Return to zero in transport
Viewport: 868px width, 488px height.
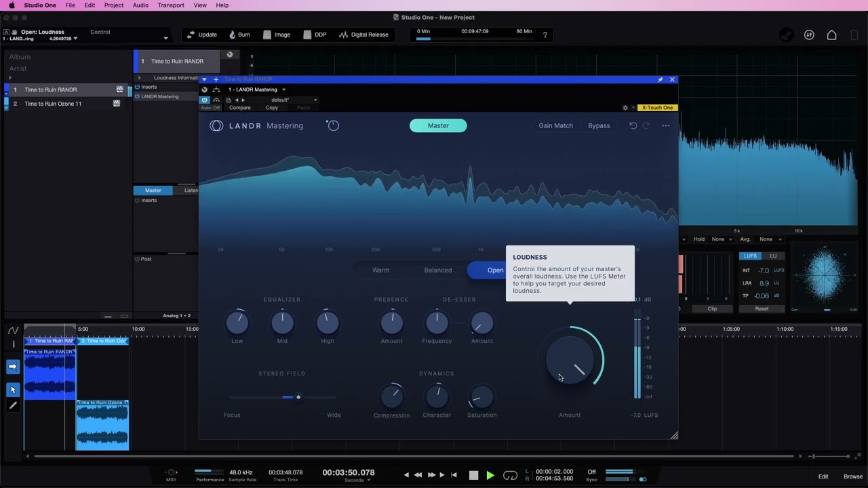click(x=454, y=475)
